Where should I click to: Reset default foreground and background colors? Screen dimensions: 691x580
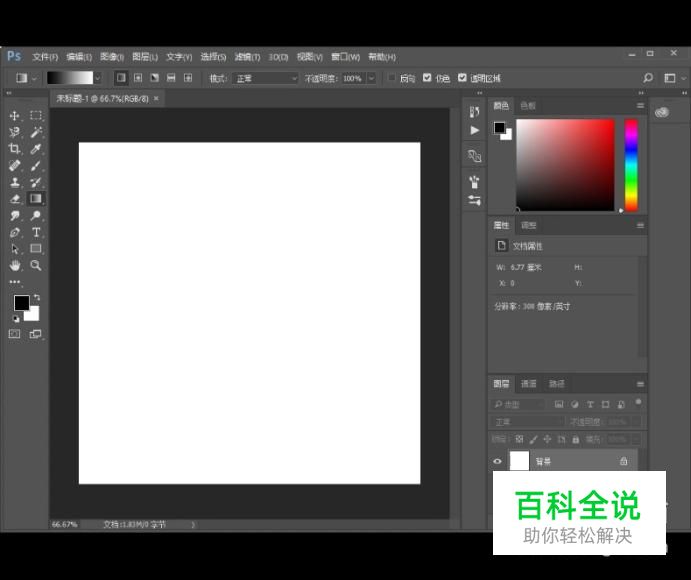[16, 319]
